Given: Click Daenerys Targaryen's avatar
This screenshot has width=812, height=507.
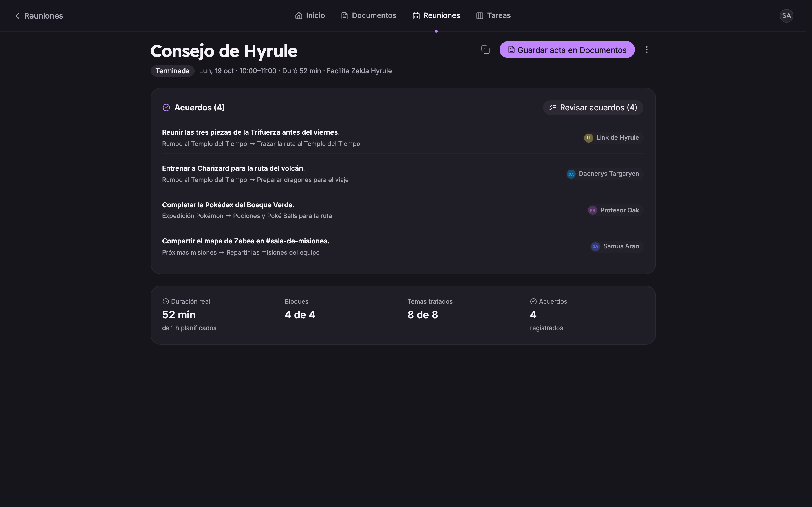Looking at the screenshot, I should coord(571,174).
